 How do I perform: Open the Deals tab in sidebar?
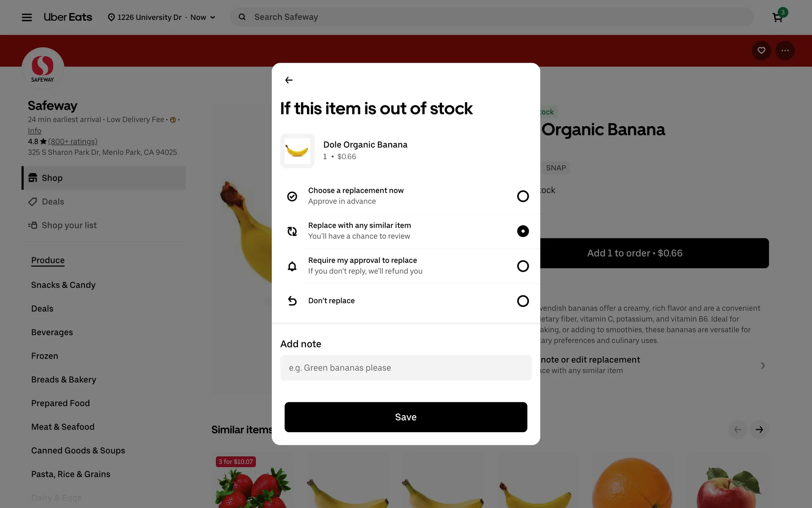[53, 202]
